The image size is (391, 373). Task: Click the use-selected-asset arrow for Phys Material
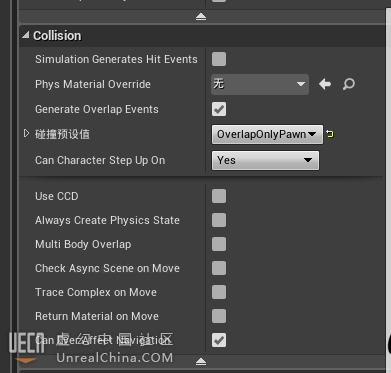[x=325, y=84]
